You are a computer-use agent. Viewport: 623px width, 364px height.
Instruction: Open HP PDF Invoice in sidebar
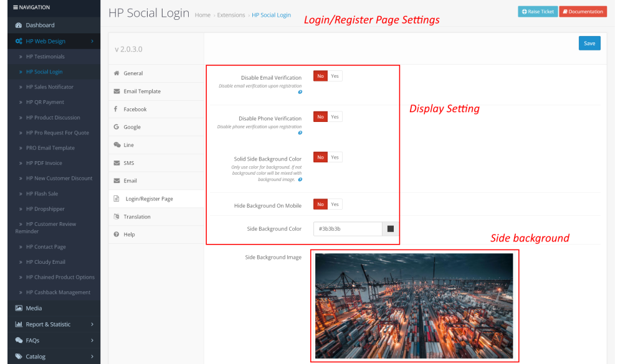click(44, 163)
